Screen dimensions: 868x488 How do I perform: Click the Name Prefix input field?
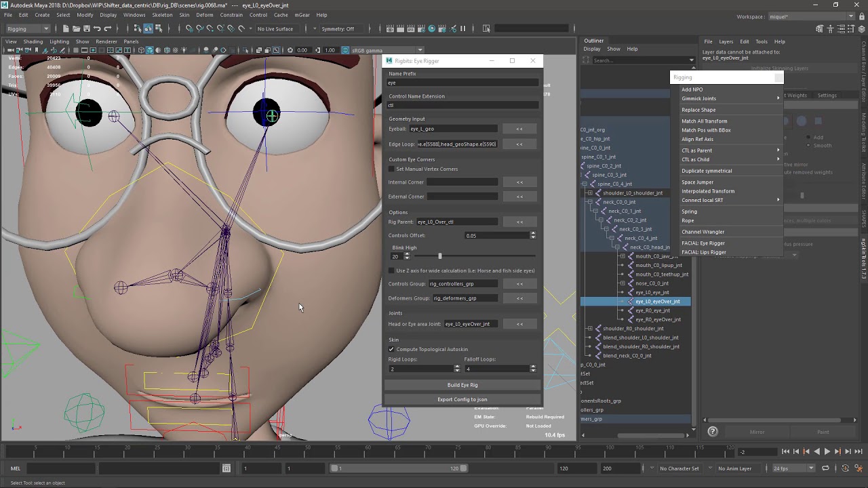tap(462, 83)
